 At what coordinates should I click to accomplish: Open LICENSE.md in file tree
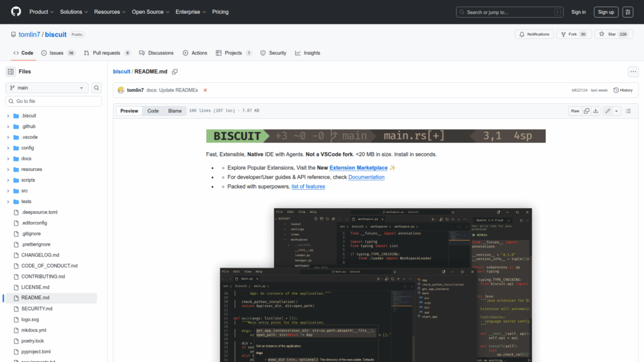[x=35, y=287]
